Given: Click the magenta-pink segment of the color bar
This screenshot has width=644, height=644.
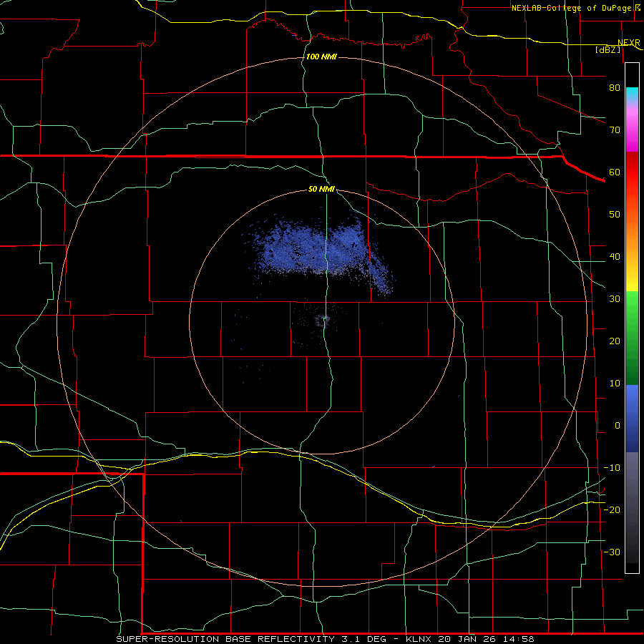Looking at the screenshot, I should pos(632,130).
